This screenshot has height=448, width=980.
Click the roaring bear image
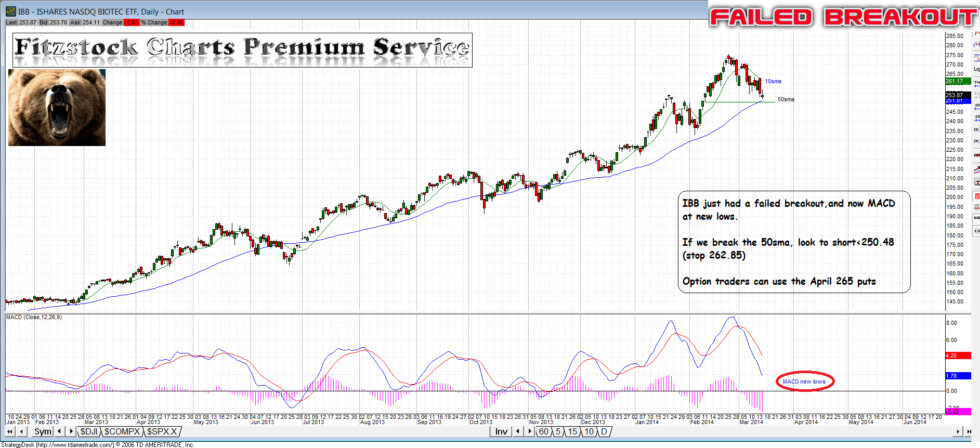[x=57, y=108]
